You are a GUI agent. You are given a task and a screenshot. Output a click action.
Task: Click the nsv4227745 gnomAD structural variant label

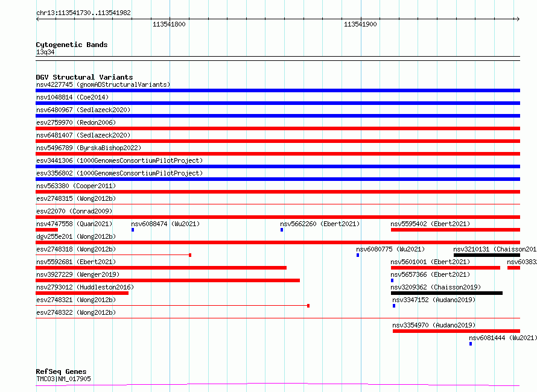point(103,84)
